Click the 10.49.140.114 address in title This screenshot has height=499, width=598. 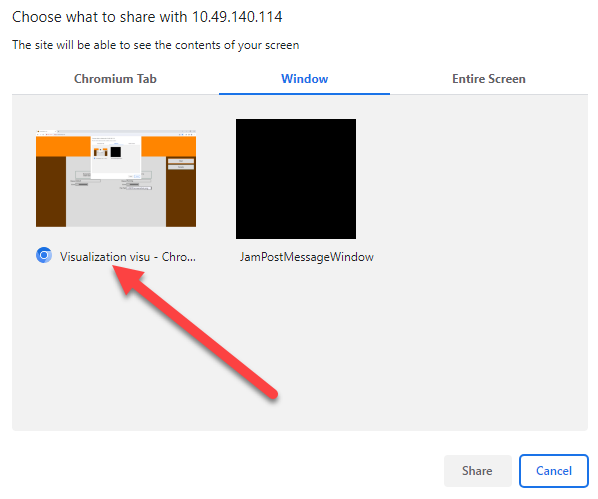[237, 17]
